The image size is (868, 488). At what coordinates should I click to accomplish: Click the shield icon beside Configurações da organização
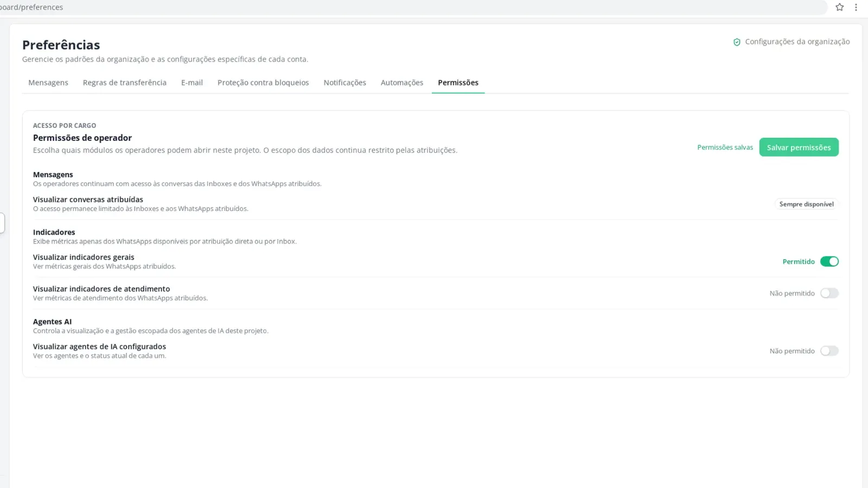(x=737, y=42)
